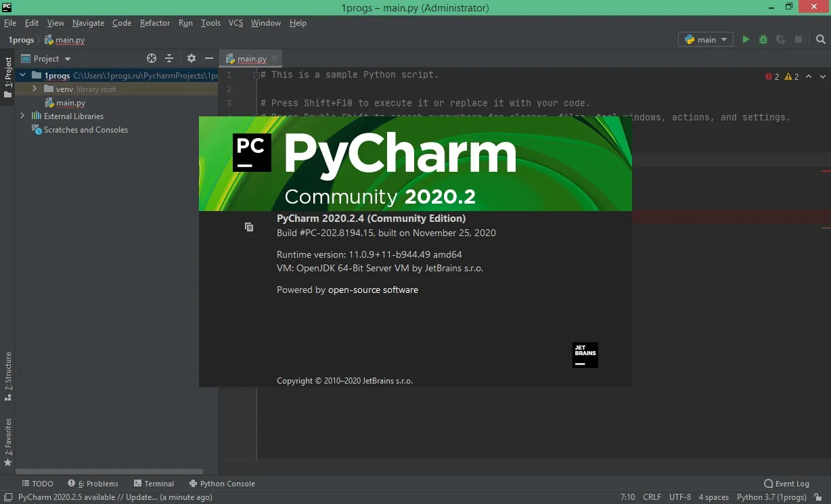Click main.py breadcrumb in navigation bar
The width and height of the screenshot is (831, 504).
point(65,40)
